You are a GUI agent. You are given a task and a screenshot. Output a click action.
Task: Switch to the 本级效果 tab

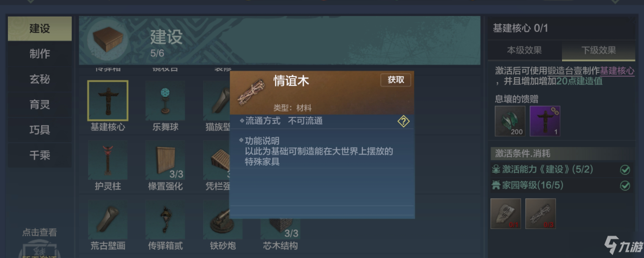(x=524, y=50)
